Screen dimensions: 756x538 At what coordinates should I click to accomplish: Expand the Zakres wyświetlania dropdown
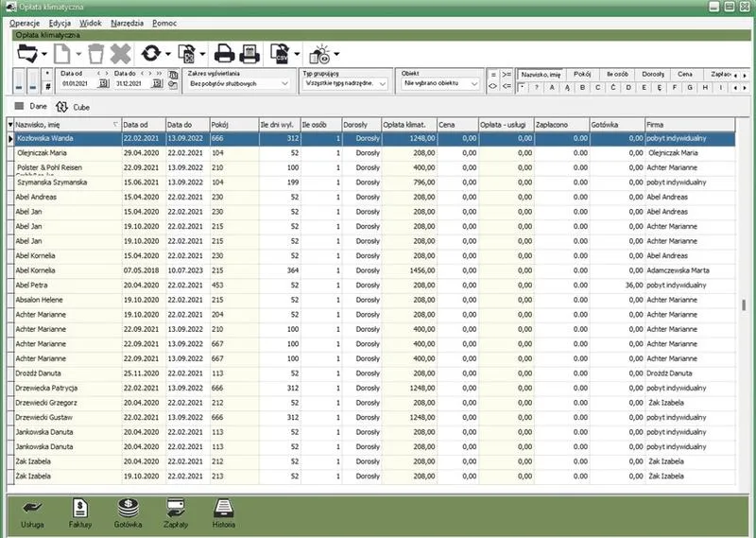click(x=239, y=83)
